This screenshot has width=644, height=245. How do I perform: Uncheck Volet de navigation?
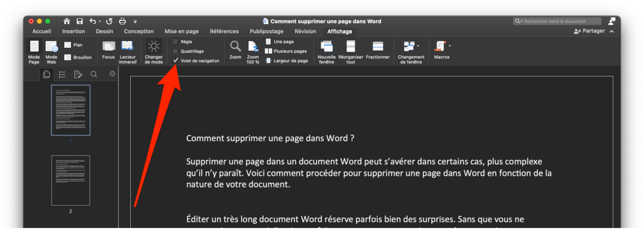click(175, 61)
